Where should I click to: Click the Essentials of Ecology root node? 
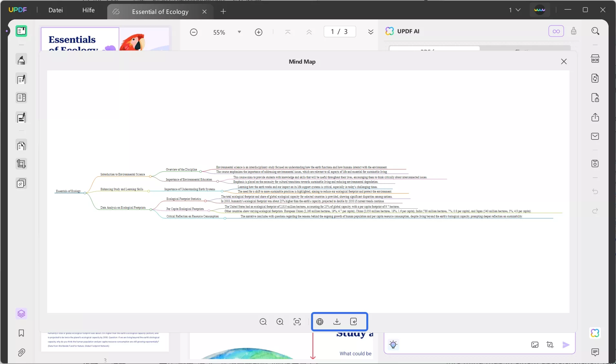click(x=68, y=191)
